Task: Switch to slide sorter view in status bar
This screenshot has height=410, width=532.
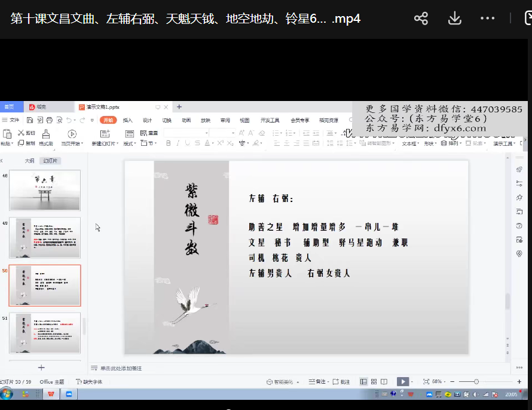Action: click(x=374, y=381)
